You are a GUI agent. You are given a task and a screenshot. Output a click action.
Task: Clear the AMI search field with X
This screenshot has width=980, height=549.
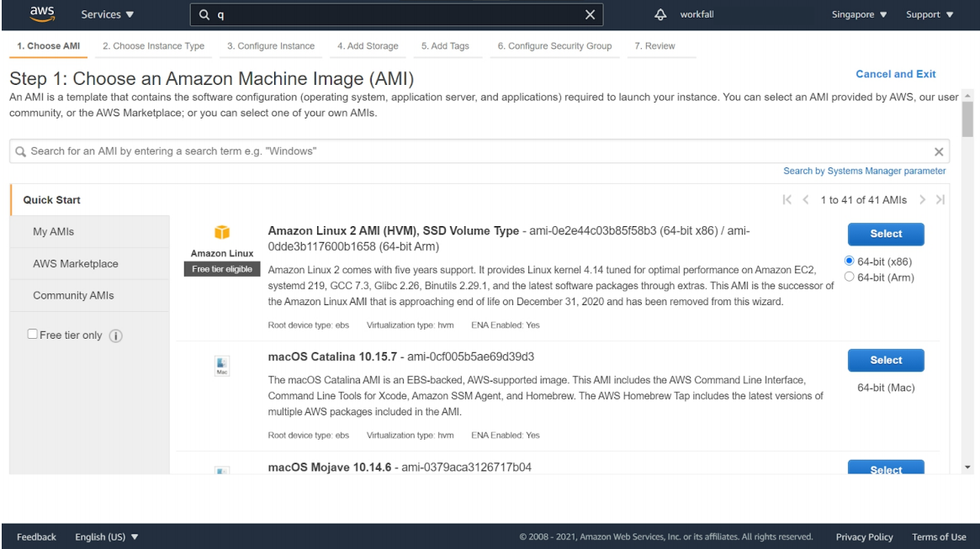point(938,152)
